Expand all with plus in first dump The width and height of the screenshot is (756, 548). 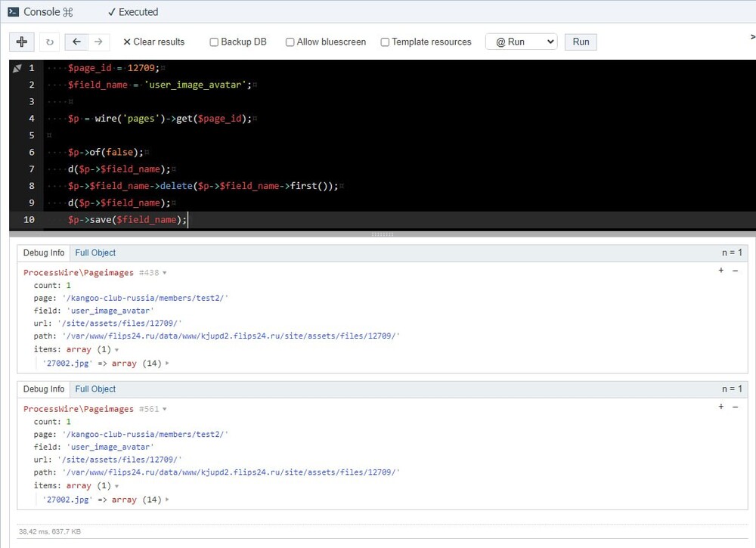point(720,271)
